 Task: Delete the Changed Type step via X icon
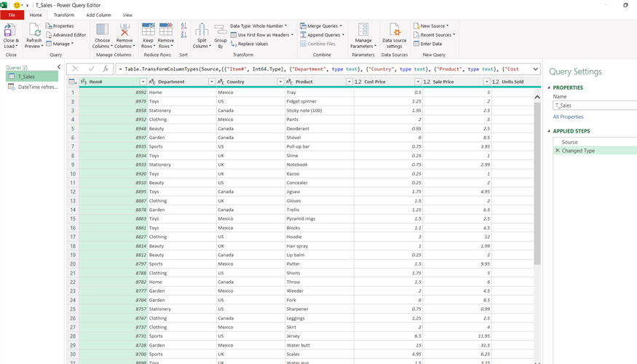click(x=558, y=151)
